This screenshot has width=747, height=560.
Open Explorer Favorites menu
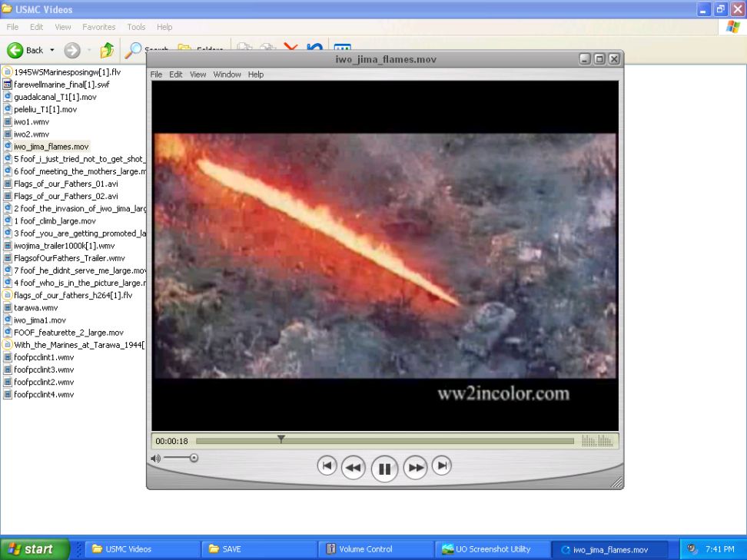click(x=98, y=27)
